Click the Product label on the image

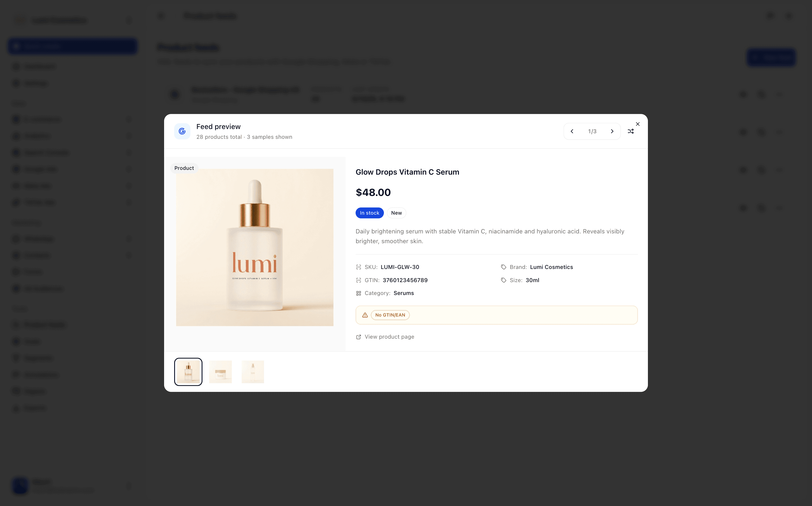click(x=184, y=168)
